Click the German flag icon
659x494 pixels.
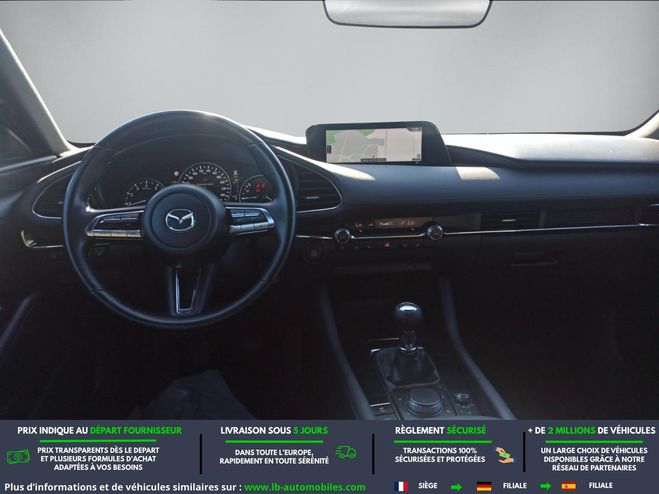point(484,486)
